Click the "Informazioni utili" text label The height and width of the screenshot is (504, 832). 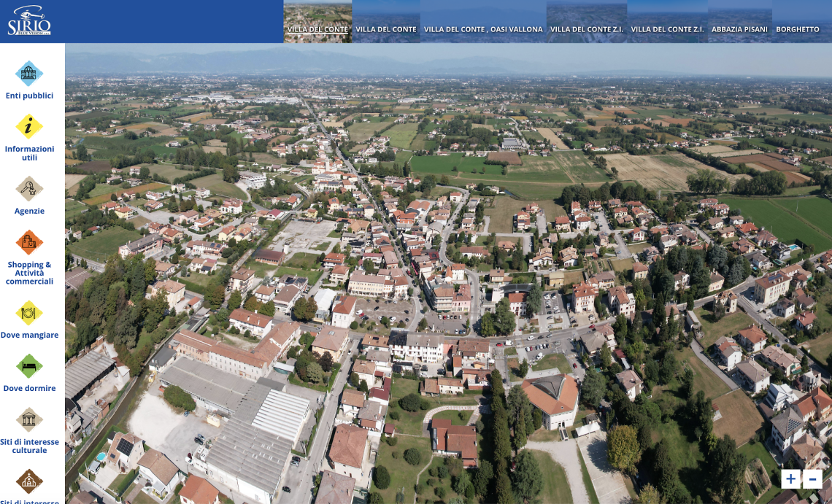click(x=29, y=153)
